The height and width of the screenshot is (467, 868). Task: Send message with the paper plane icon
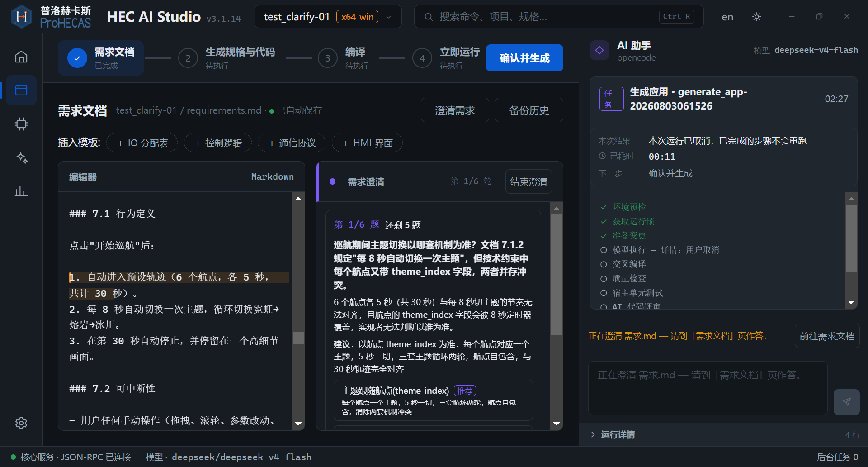[x=846, y=402]
